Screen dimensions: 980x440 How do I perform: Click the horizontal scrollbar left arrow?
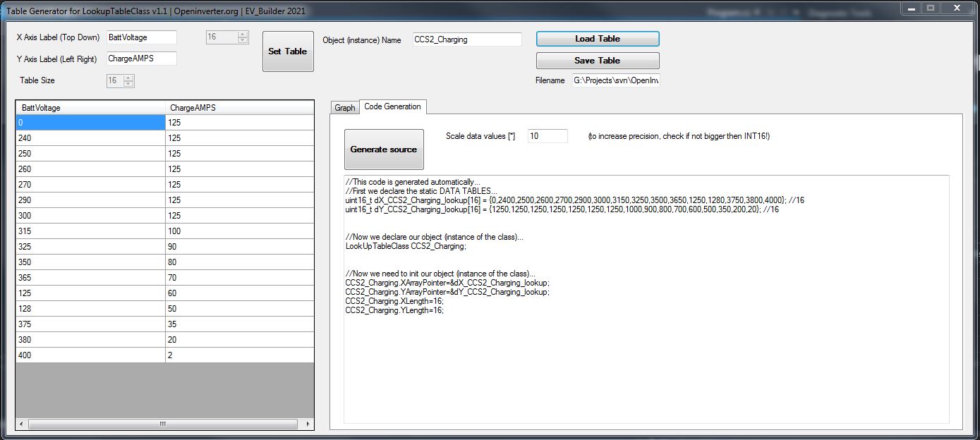point(22,424)
